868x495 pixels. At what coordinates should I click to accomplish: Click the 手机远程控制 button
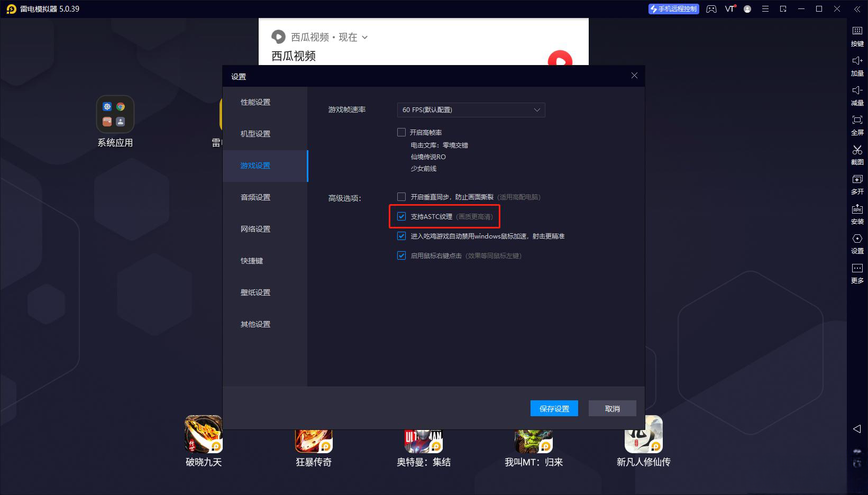point(673,9)
